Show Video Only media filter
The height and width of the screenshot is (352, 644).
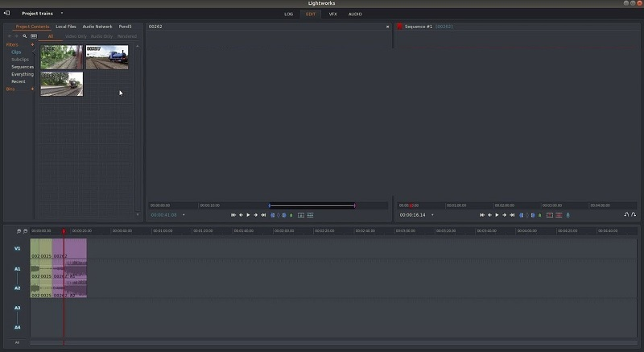76,36
